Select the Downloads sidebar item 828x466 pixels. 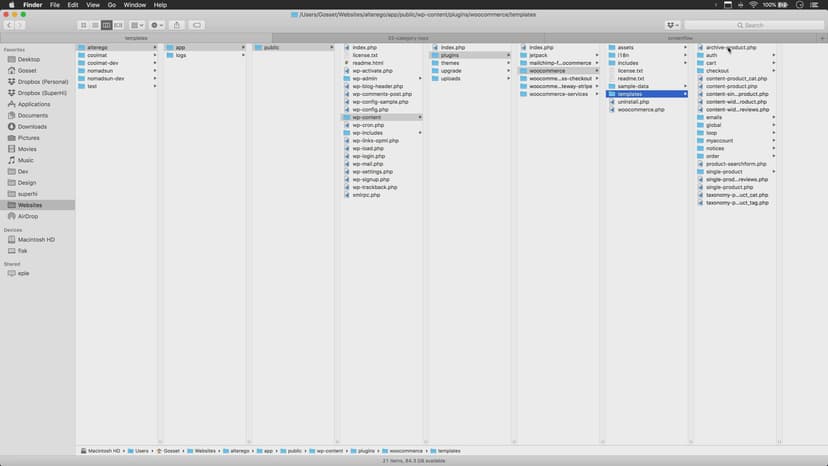click(x=32, y=126)
